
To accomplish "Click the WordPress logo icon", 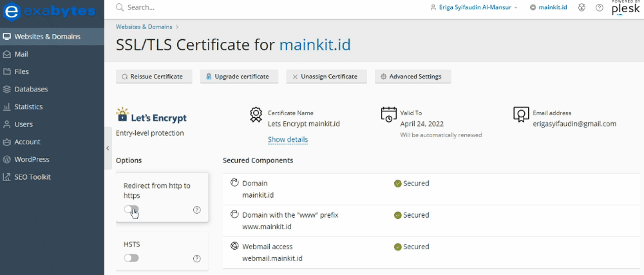I will click(6, 160).
